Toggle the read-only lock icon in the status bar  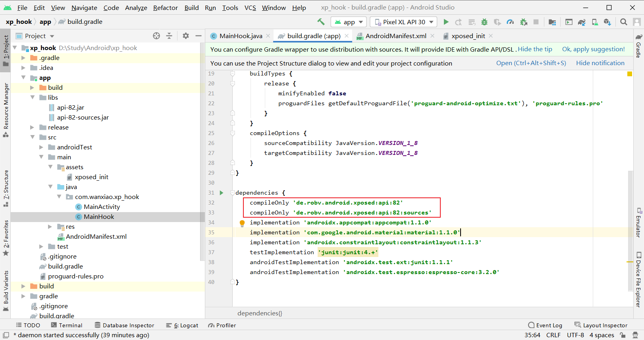coord(623,335)
